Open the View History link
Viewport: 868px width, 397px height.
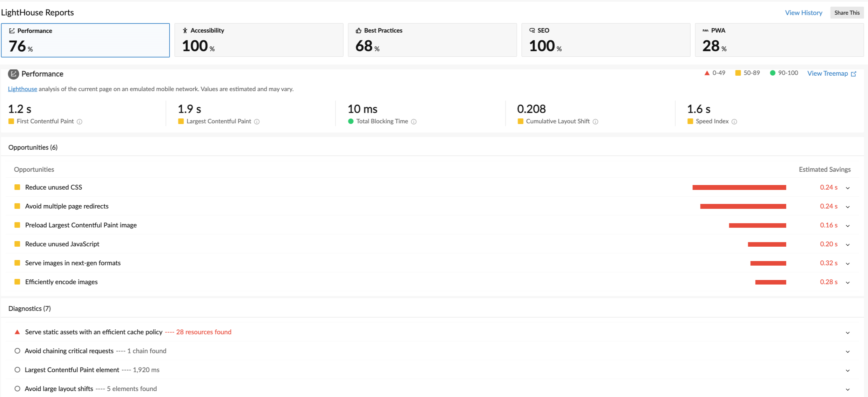tap(803, 13)
